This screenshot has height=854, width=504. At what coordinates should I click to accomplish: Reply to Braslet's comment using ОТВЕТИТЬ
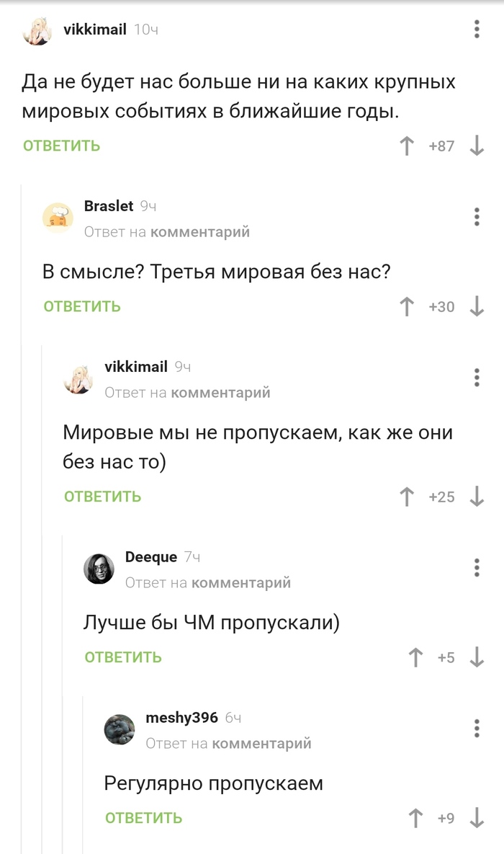pyautogui.click(x=80, y=306)
